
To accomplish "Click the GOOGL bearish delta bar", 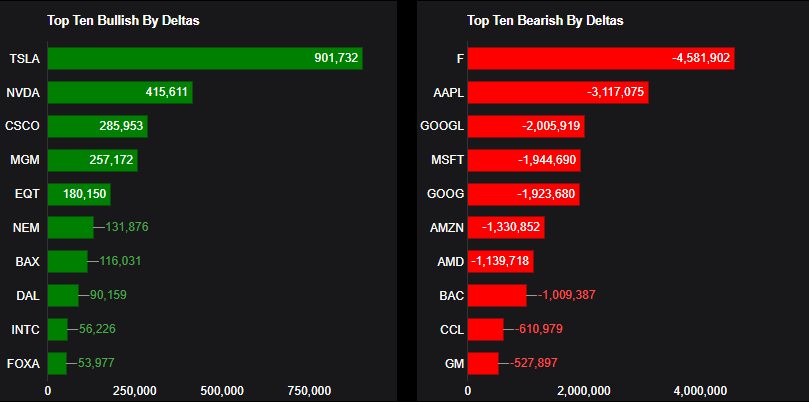I will [x=526, y=127].
